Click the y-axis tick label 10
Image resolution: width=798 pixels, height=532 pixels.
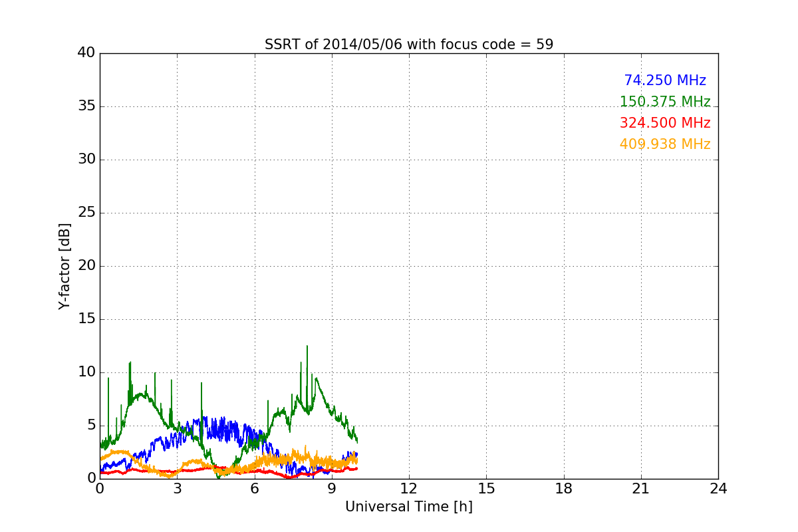(86, 372)
